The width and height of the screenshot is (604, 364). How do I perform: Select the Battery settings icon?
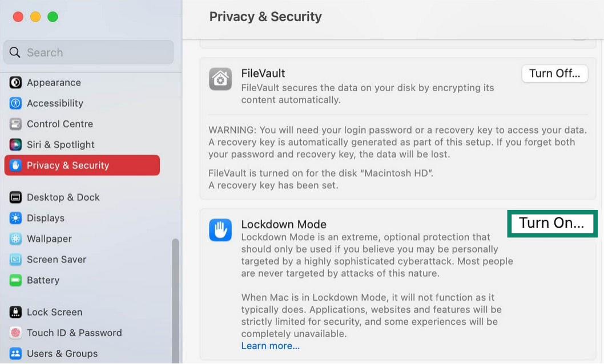click(15, 280)
